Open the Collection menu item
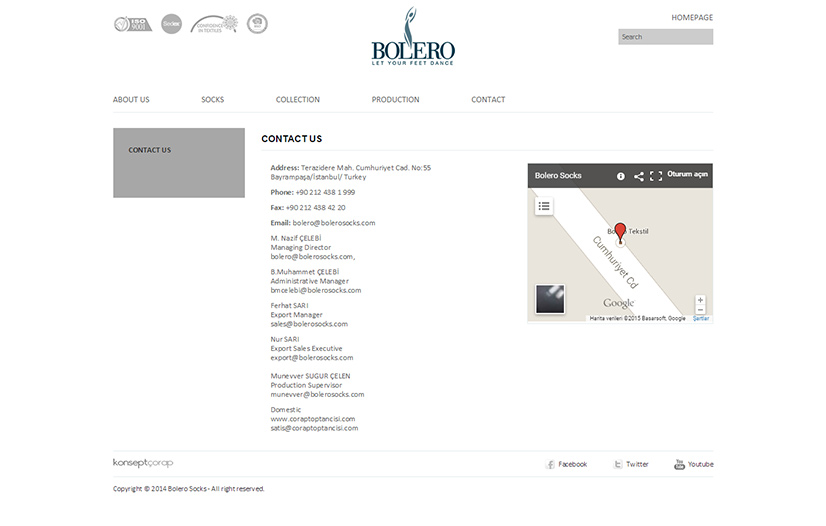Screen dimensions: 826x526 [298, 100]
